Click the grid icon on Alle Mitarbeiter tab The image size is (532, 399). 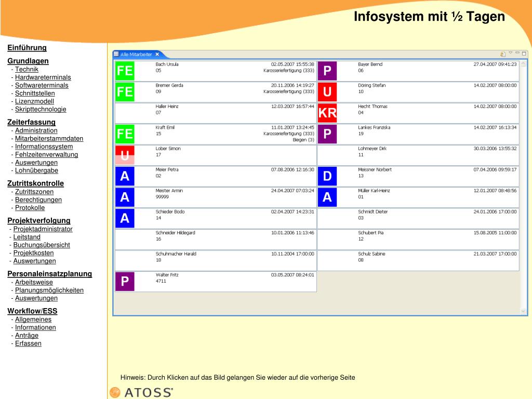click(116, 54)
